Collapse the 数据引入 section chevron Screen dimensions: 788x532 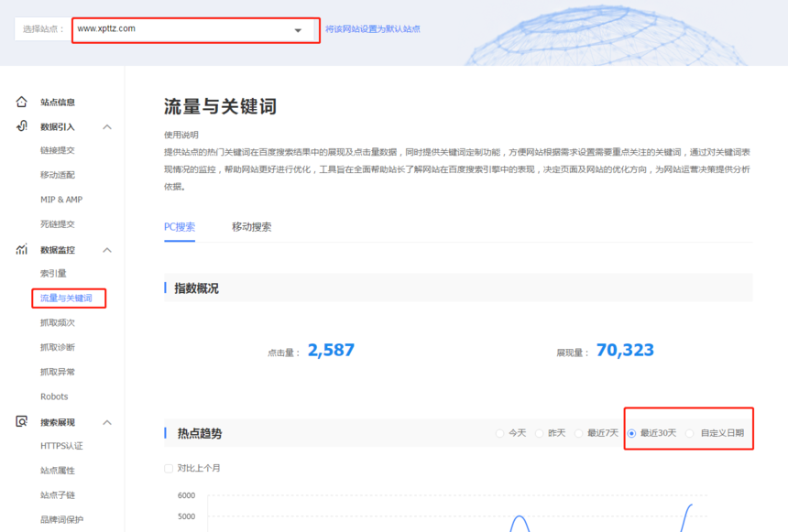[x=107, y=127]
